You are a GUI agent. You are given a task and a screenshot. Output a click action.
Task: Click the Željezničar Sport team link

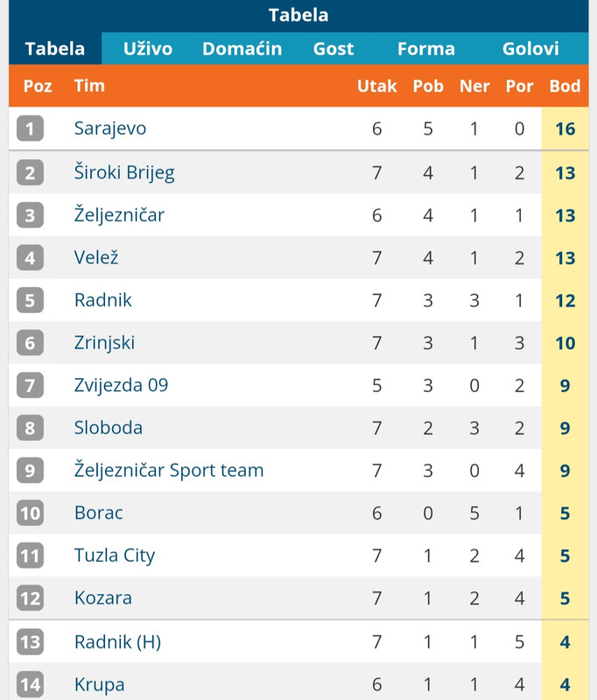169,470
